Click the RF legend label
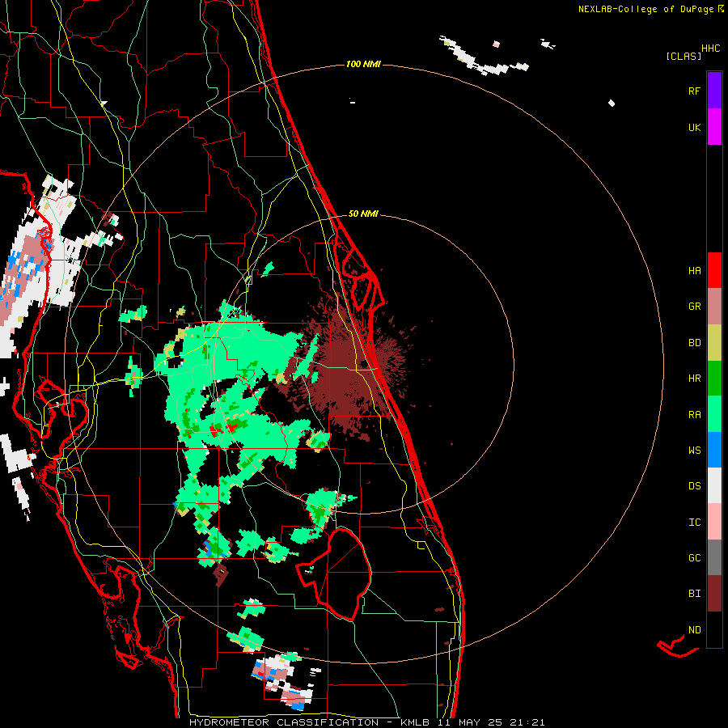 point(694,91)
